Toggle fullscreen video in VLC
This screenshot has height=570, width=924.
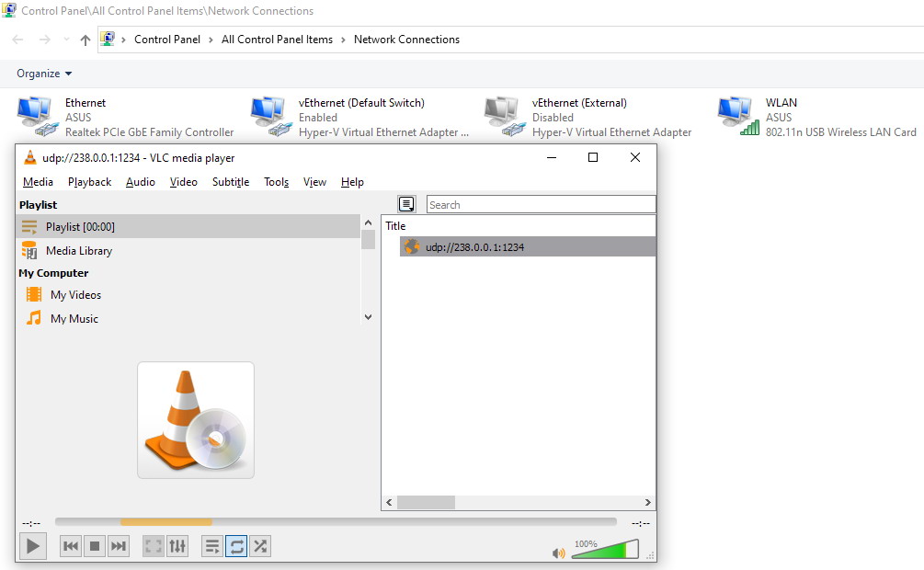point(154,546)
